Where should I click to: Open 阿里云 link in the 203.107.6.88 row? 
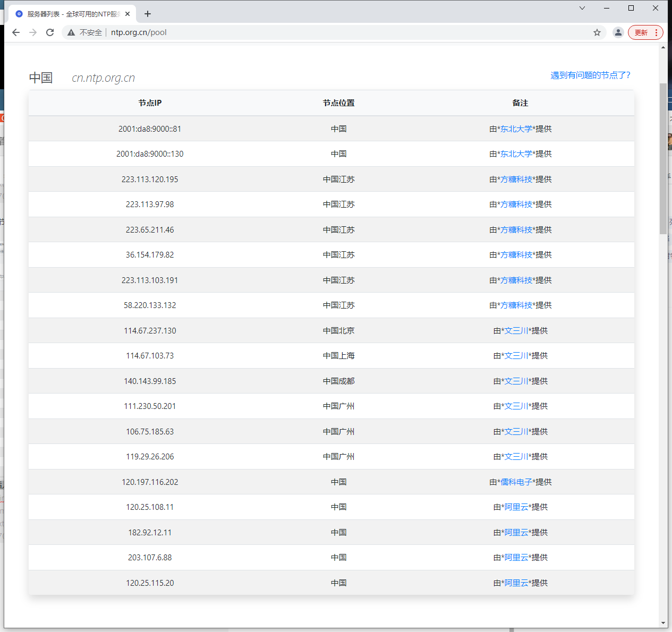[516, 558]
